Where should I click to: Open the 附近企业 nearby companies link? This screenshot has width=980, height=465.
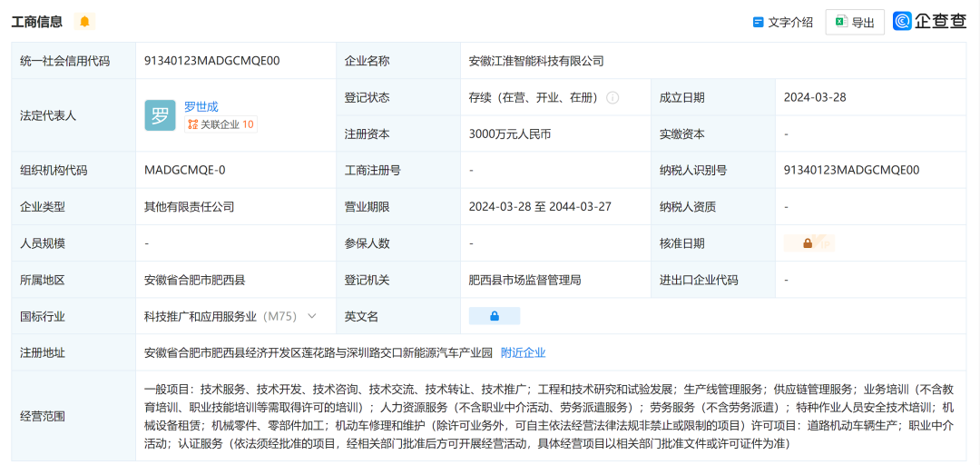coord(523,352)
